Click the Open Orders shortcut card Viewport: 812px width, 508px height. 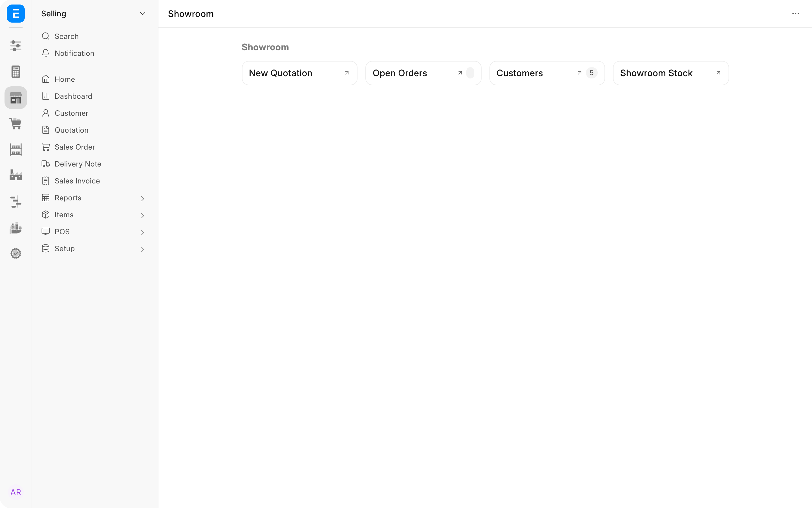coord(423,73)
